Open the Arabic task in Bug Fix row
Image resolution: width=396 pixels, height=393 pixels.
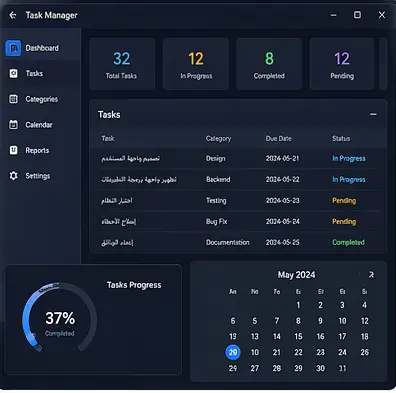(x=118, y=221)
